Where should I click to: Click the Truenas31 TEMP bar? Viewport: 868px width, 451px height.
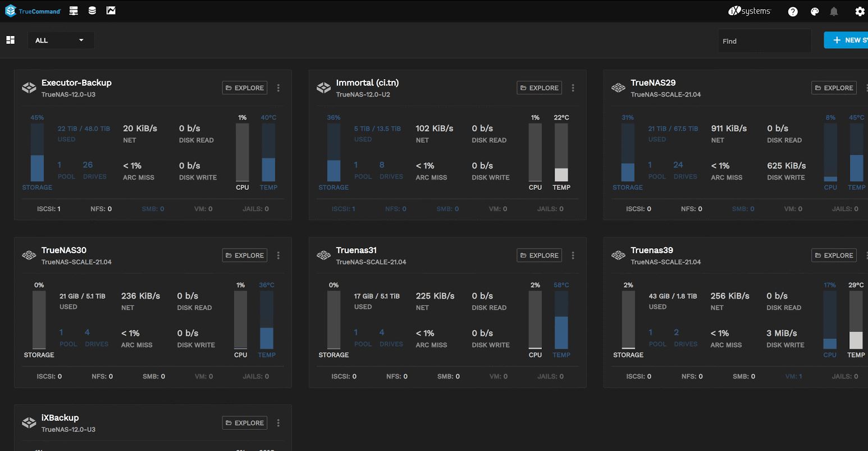[x=561, y=320]
